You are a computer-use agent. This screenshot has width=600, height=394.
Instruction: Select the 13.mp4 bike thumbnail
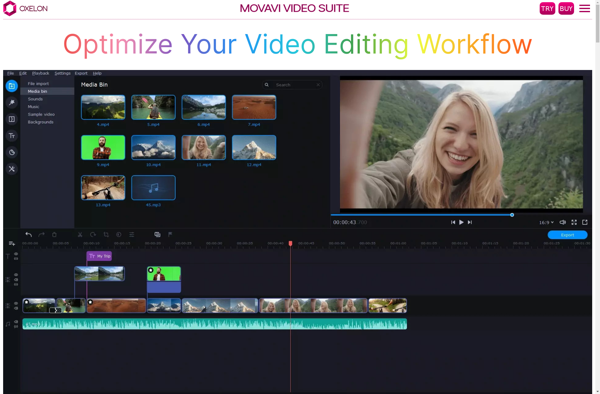click(x=103, y=187)
